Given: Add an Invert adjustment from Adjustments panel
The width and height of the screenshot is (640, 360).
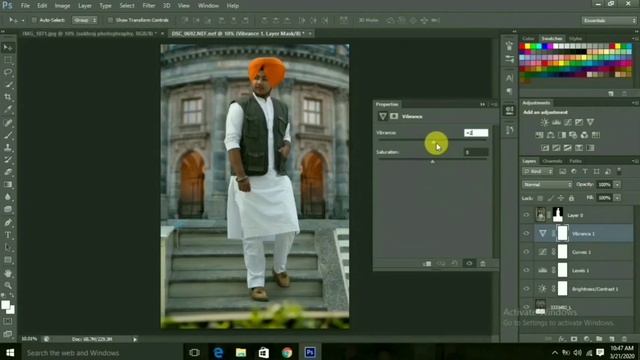Looking at the screenshot, I should [x=545, y=147].
